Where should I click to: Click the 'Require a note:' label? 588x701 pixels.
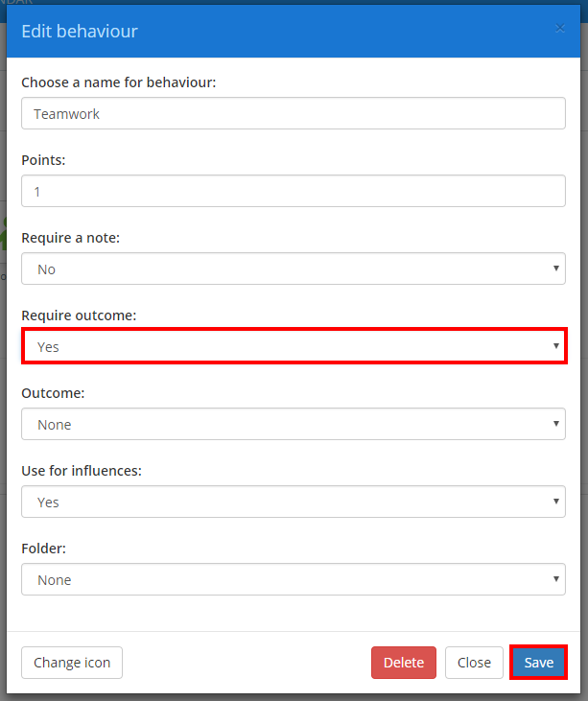click(71, 238)
